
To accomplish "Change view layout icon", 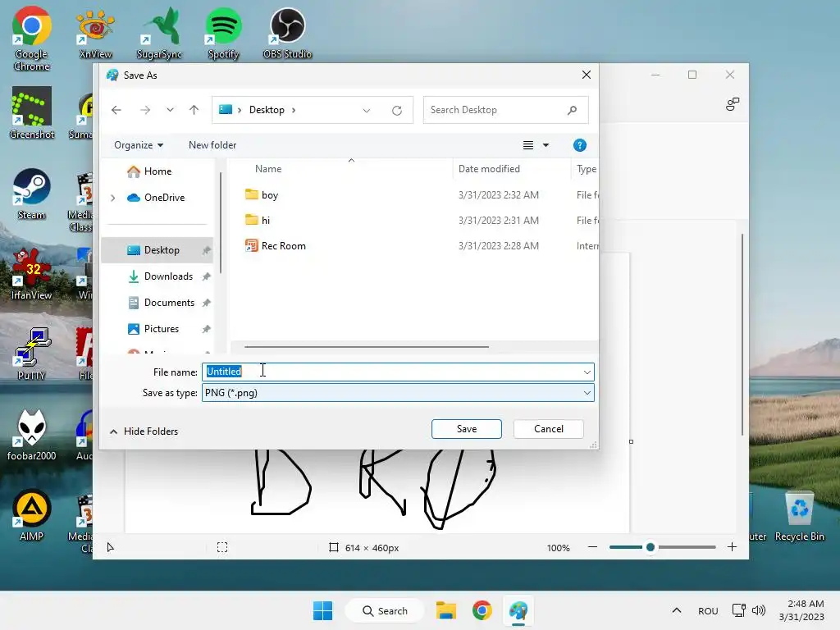I will (x=528, y=145).
